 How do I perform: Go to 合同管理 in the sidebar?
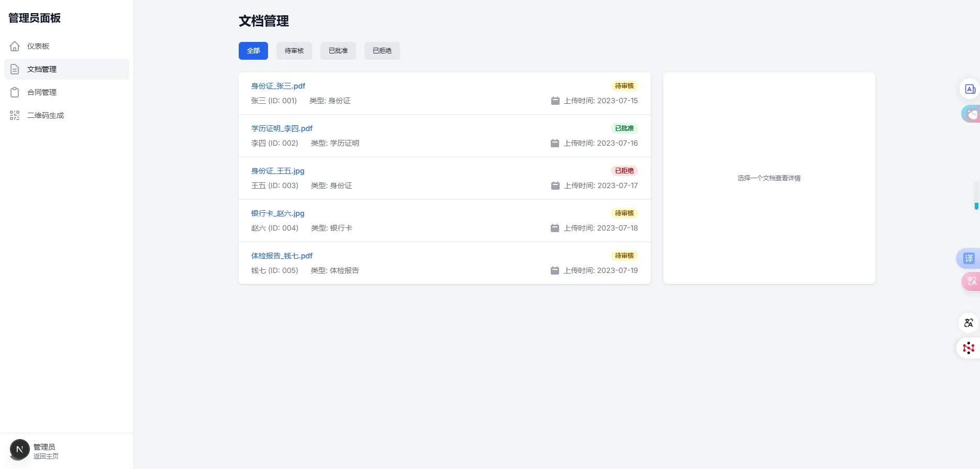coord(66,92)
